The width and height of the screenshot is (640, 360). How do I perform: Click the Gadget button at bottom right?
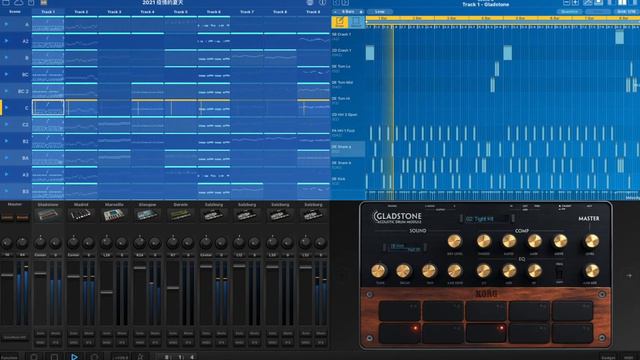point(608,357)
